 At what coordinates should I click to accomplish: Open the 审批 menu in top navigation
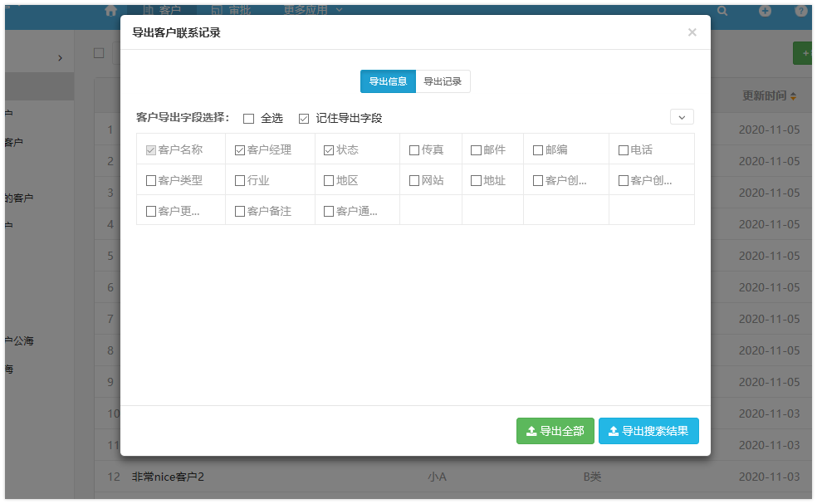coord(232,10)
